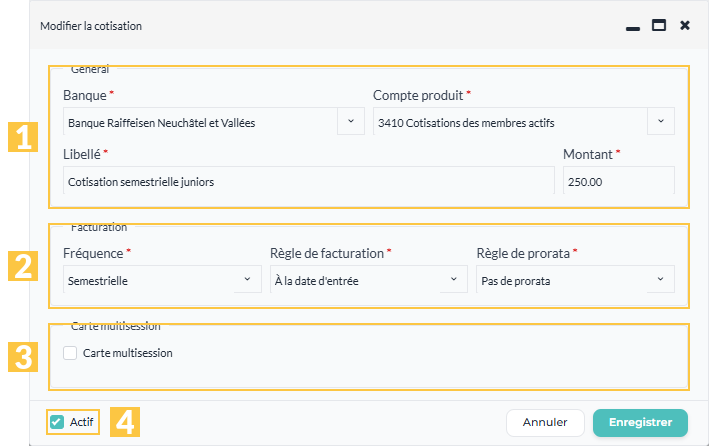Open the Règle de facturation dropdown
The image size is (709, 446).
coord(369,280)
